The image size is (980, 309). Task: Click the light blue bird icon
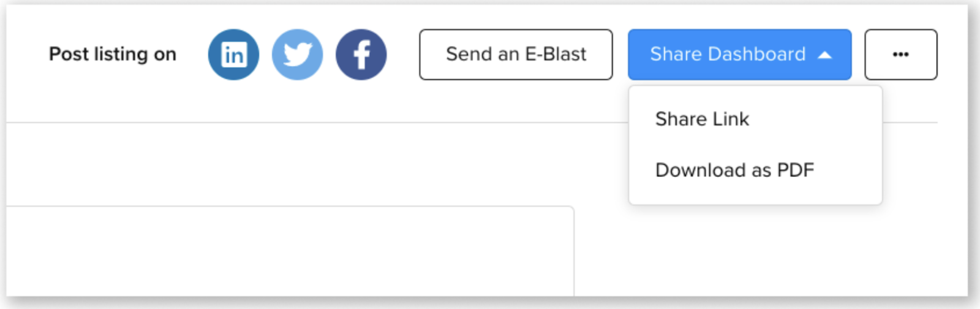click(x=297, y=55)
